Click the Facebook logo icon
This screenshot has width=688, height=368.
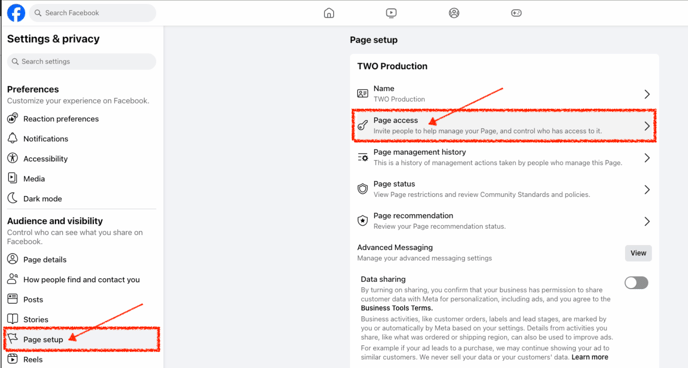pos(16,13)
